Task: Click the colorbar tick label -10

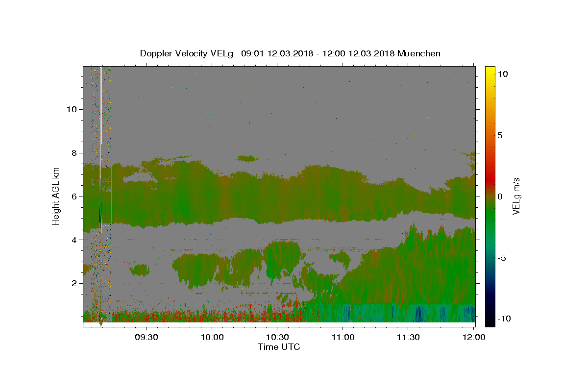Action: coord(505,318)
